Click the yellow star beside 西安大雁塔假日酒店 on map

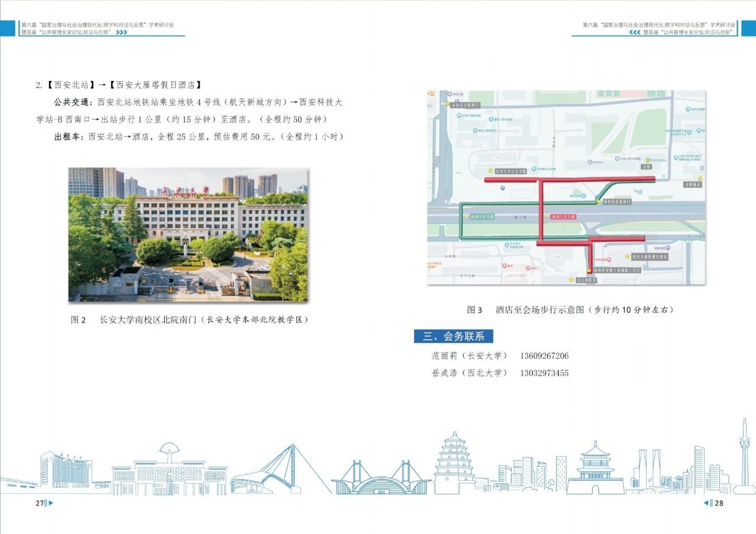pyautogui.click(x=627, y=256)
